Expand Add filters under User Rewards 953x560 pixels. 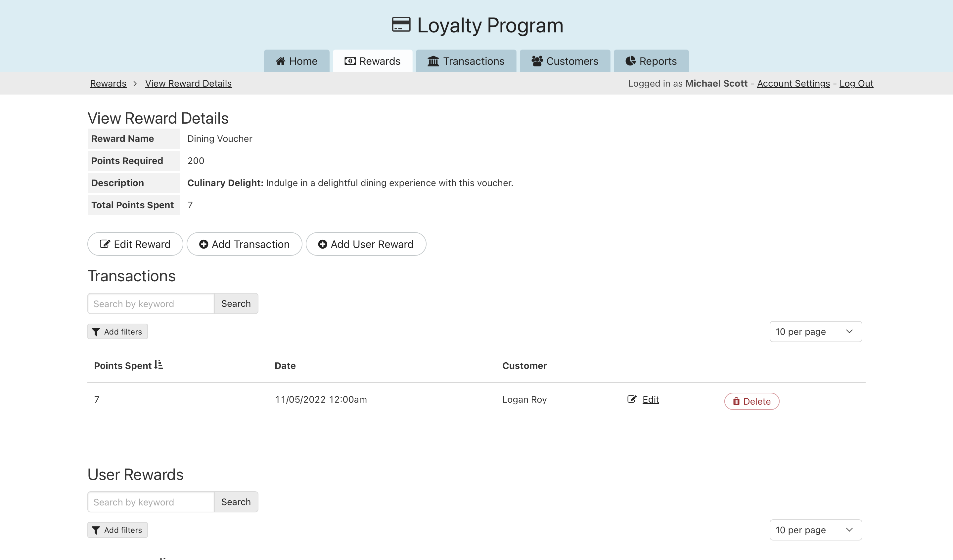117,530
